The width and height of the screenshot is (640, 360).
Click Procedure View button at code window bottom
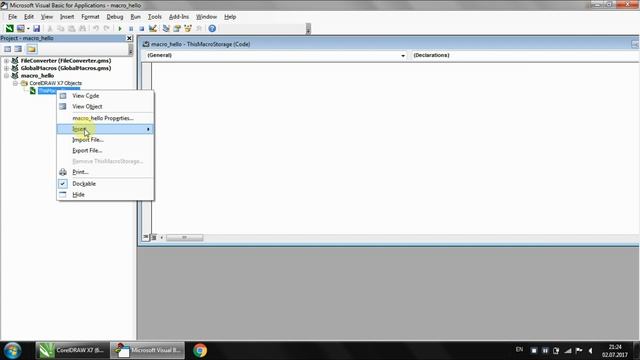pos(146,237)
